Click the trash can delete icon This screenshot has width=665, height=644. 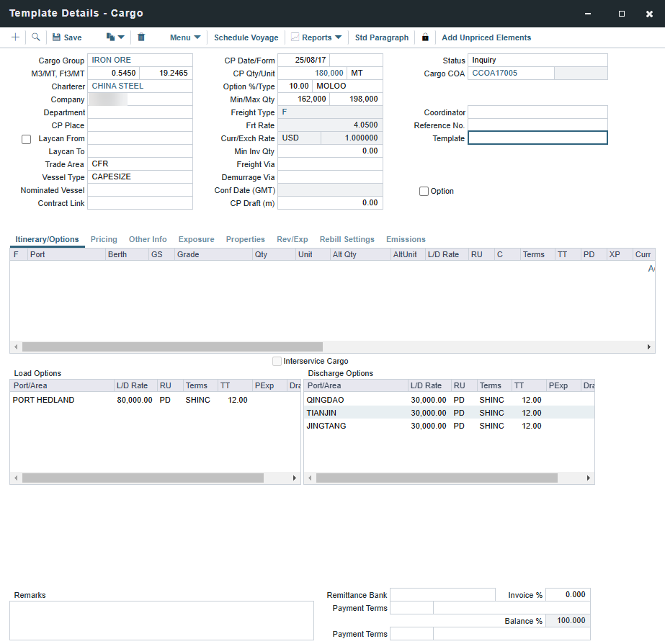(141, 37)
